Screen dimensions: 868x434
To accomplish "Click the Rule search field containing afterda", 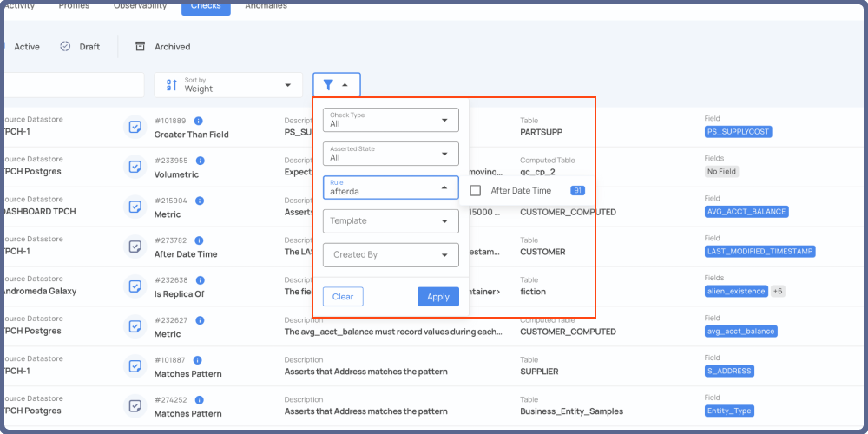I will point(382,188).
